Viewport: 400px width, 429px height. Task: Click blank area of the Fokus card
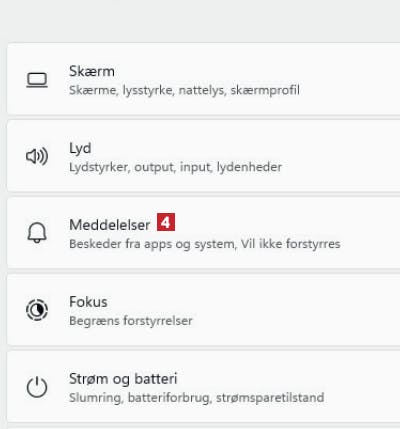[x=300, y=310]
